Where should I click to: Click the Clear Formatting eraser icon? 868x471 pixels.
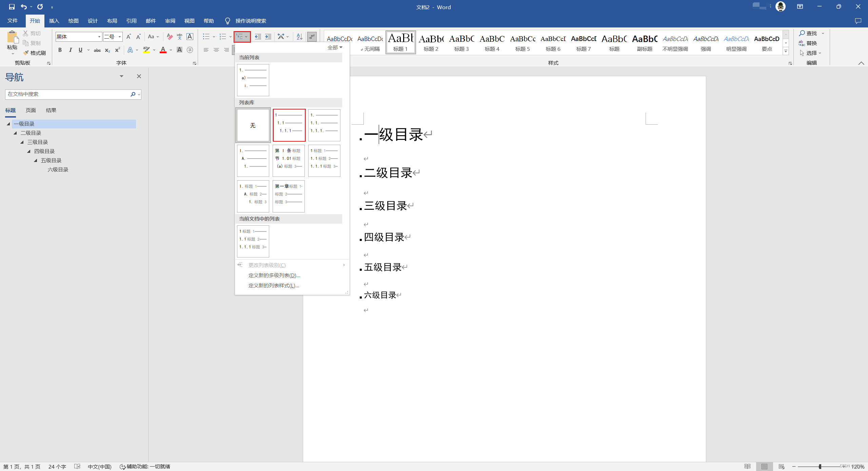[x=170, y=37]
